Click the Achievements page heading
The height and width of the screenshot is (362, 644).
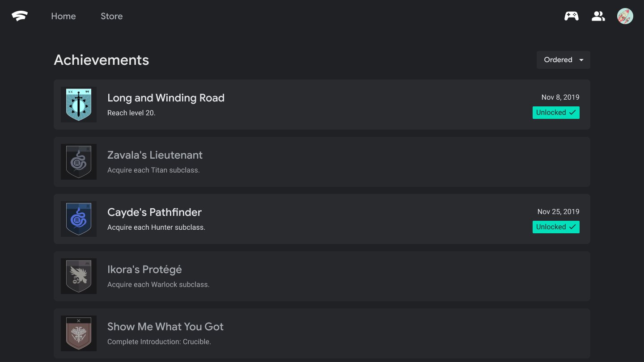click(x=102, y=60)
